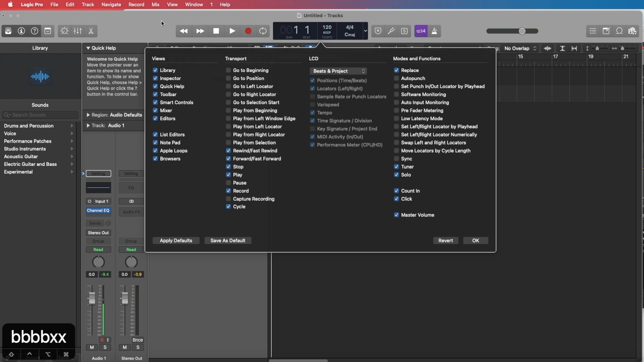Click the Save As Default button
This screenshot has height=362, width=644.
pos(228,241)
